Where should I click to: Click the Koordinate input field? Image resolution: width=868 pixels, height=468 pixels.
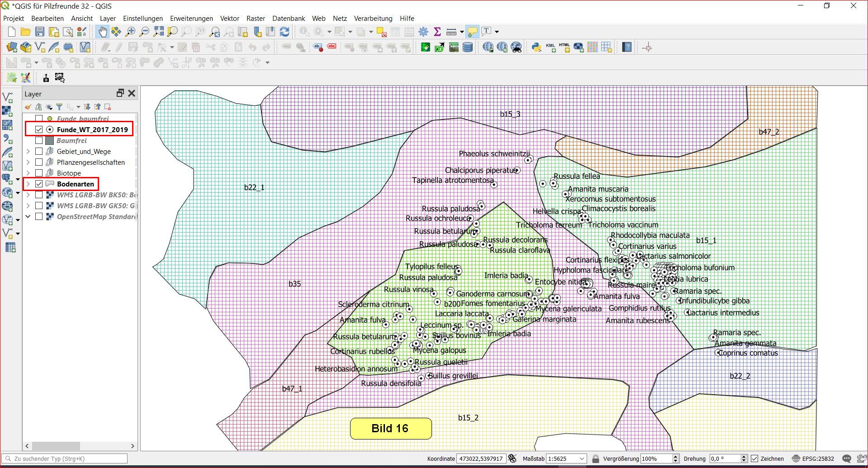[481, 458]
